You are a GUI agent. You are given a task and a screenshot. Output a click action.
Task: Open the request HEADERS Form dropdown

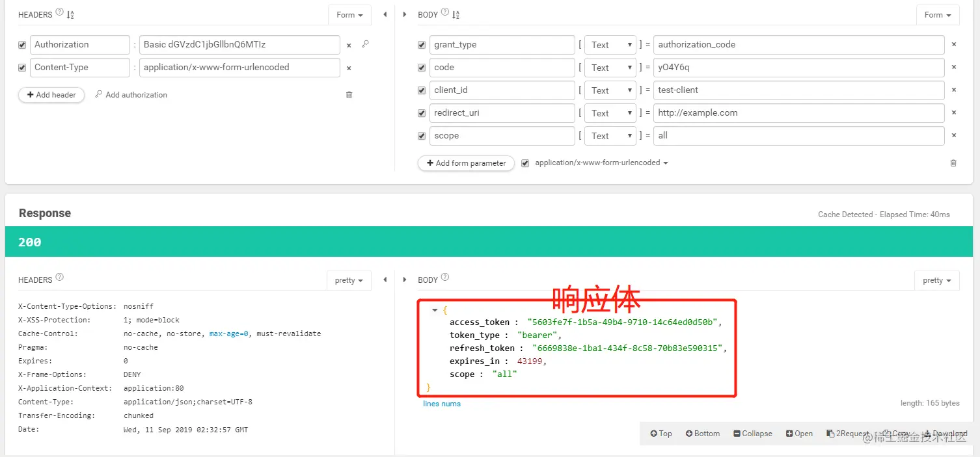coord(349,15)
